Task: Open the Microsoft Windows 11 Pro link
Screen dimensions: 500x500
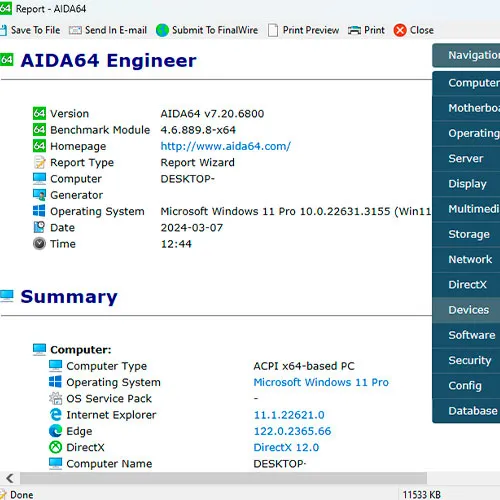Action: (x=321, y=382)
